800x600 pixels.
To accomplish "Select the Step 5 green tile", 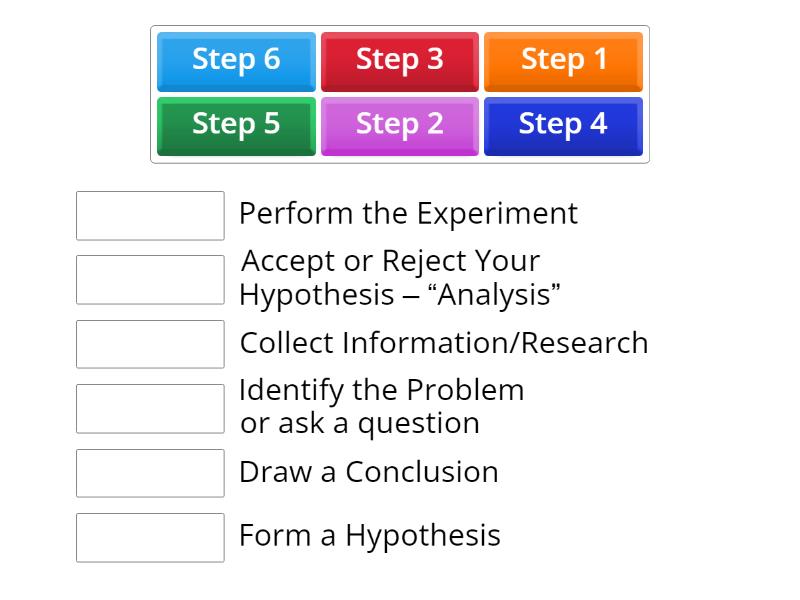I will [x=236, y=124].
